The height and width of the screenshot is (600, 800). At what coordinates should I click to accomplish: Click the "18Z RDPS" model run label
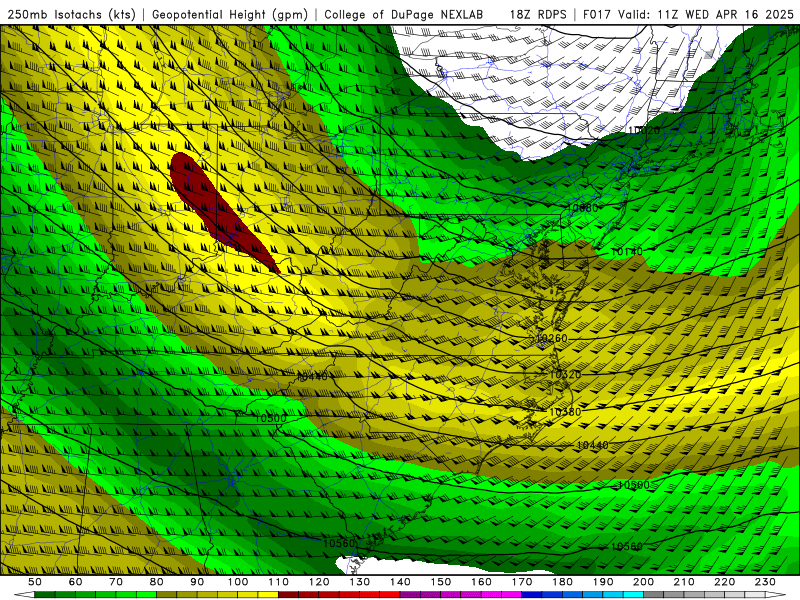(538, 14)
